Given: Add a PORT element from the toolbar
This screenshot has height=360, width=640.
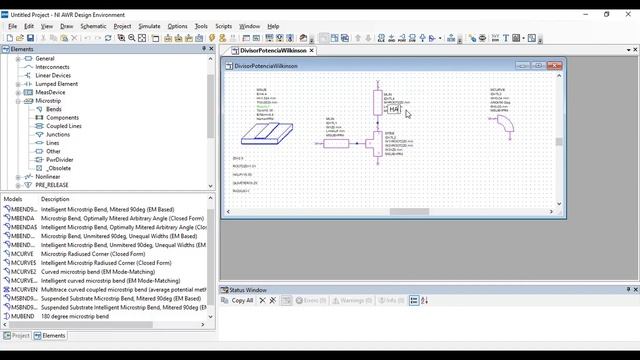Looking at the screenshot, I should tap(402, 38).
